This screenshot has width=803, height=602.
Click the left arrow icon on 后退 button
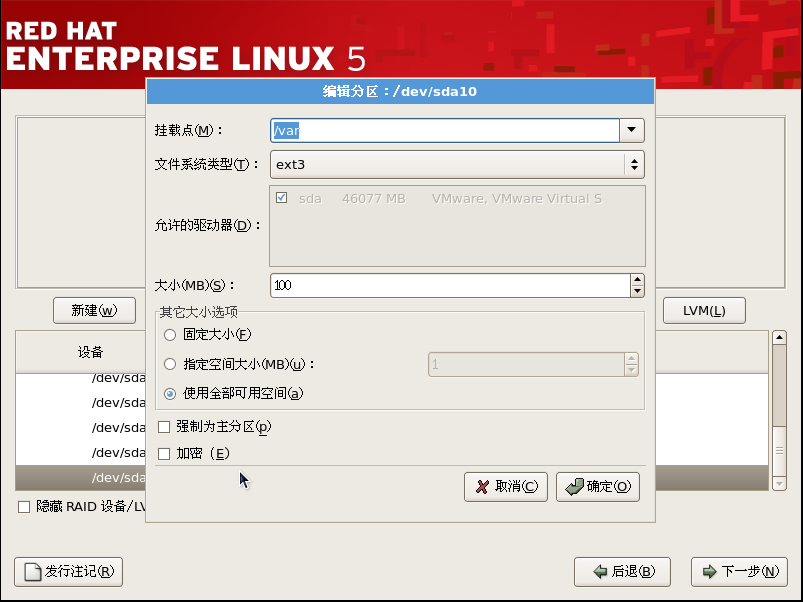600,571
